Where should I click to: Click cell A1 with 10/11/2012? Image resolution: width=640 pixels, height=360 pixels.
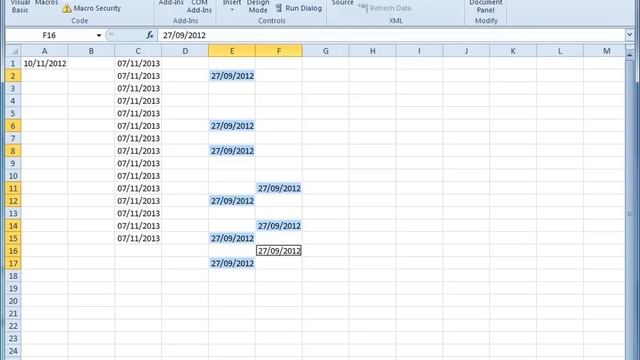click(44, 63)
